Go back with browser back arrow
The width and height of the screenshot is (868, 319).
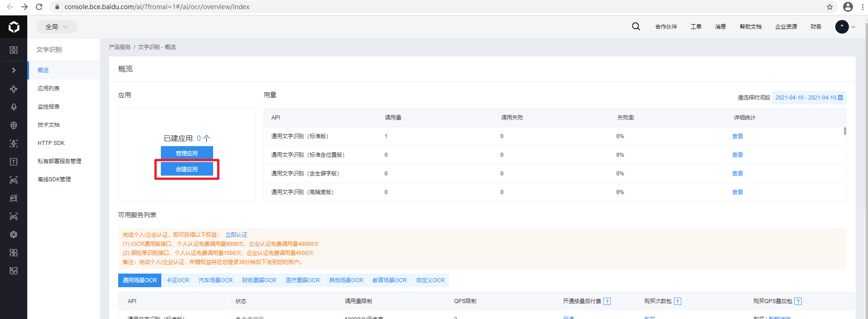click(10, 7)
